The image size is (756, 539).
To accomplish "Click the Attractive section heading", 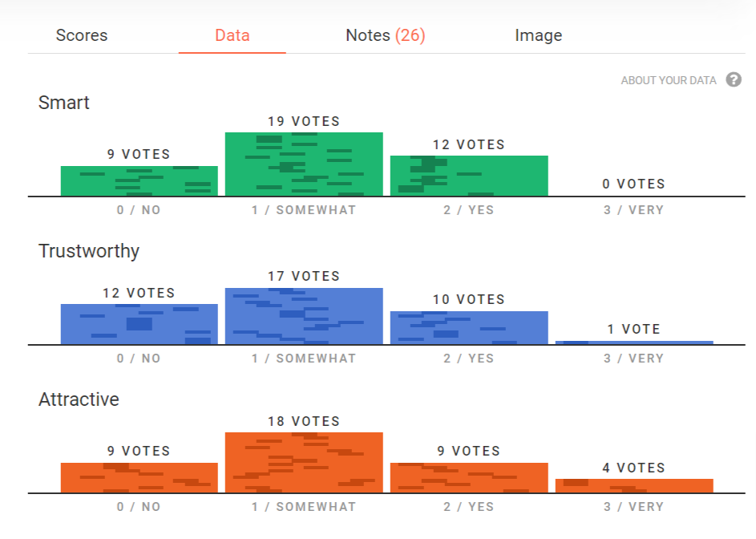I will [x=79, y=399].
